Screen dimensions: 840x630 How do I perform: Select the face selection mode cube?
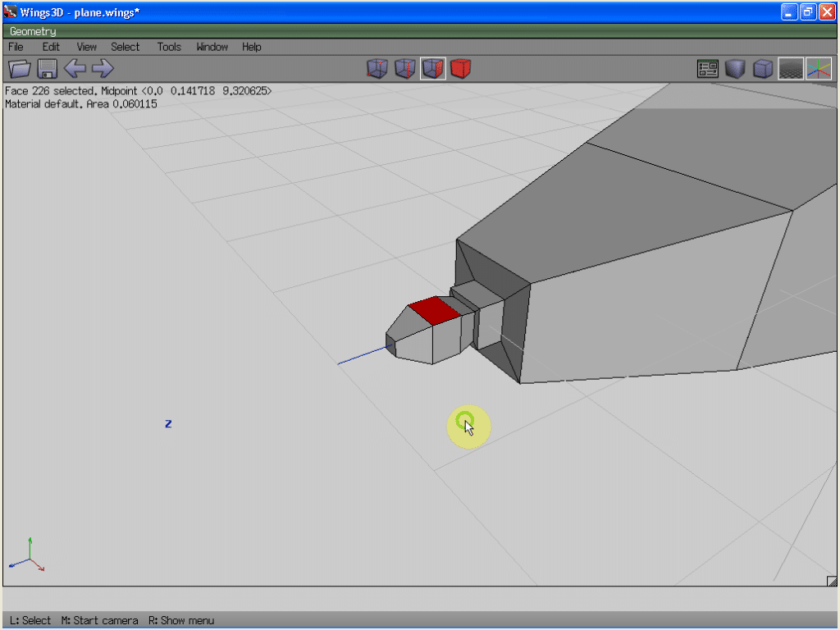point(433,69)
